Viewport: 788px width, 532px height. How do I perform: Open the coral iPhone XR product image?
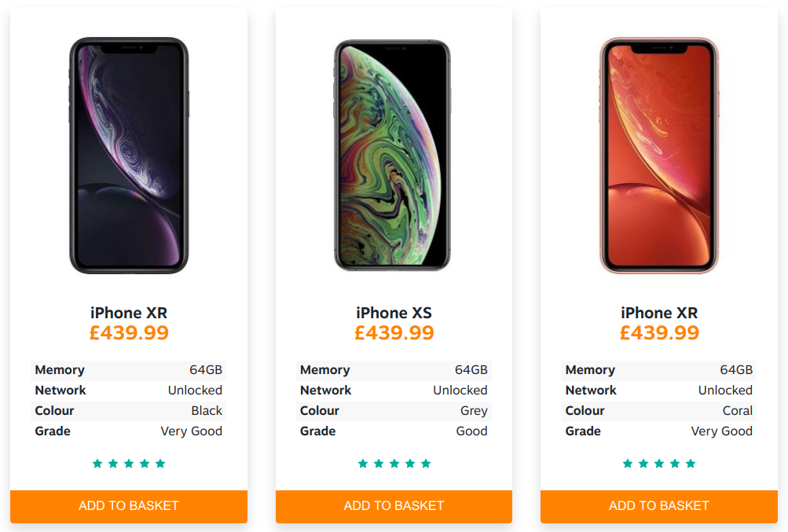pyautogui.click(x=659, y=156)
